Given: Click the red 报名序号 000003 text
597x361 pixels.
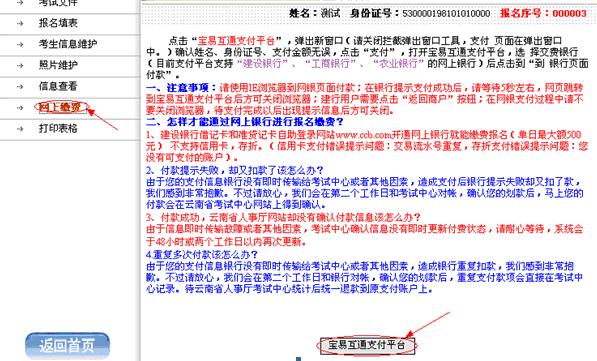Looking at the screenshot, I should tap(543, 13).
